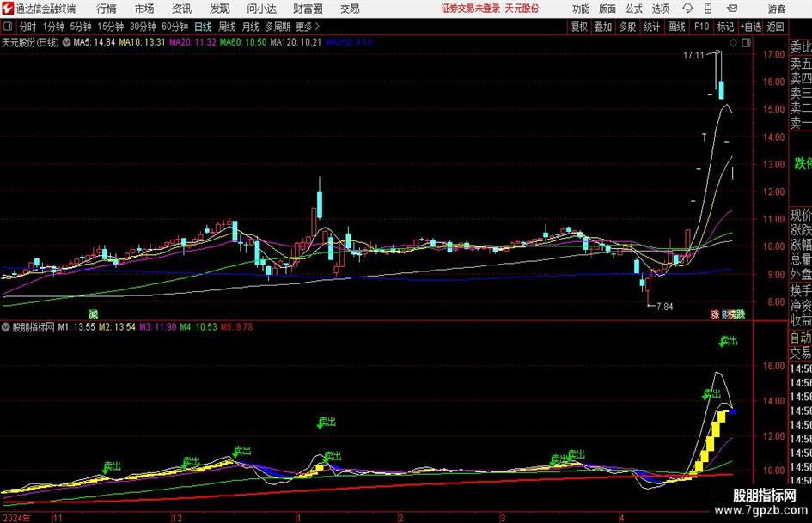Click the diamond icon at chart top-right
The height and width of the screenshot is (523, 812).
(x=733, y=43)
